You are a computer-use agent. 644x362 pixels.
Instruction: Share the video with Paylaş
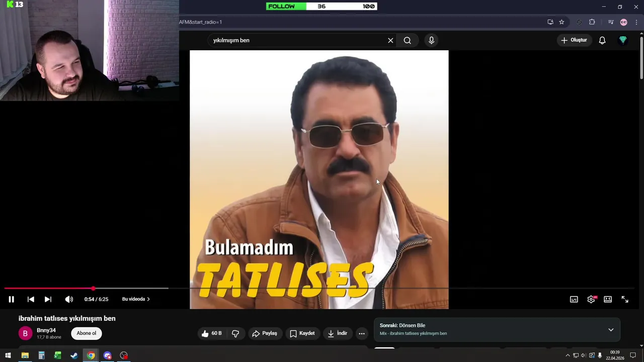265,333
